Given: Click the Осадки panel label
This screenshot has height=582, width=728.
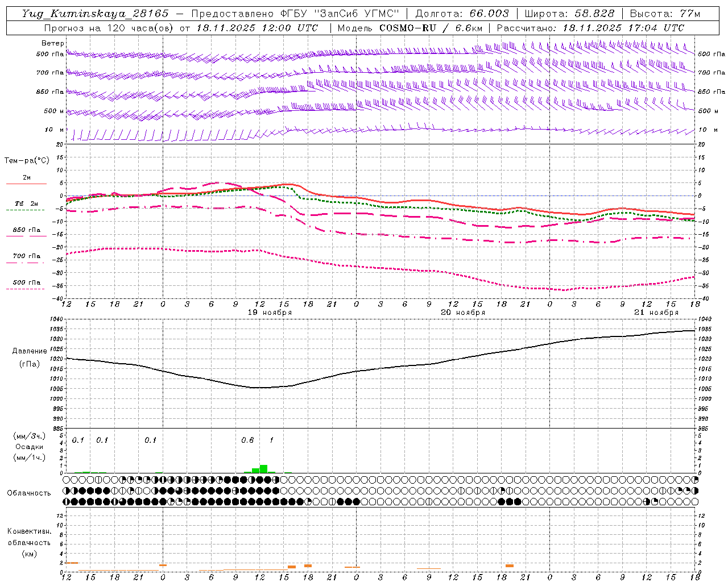Looking at the screenshot, I should click(x=29, y=447).
